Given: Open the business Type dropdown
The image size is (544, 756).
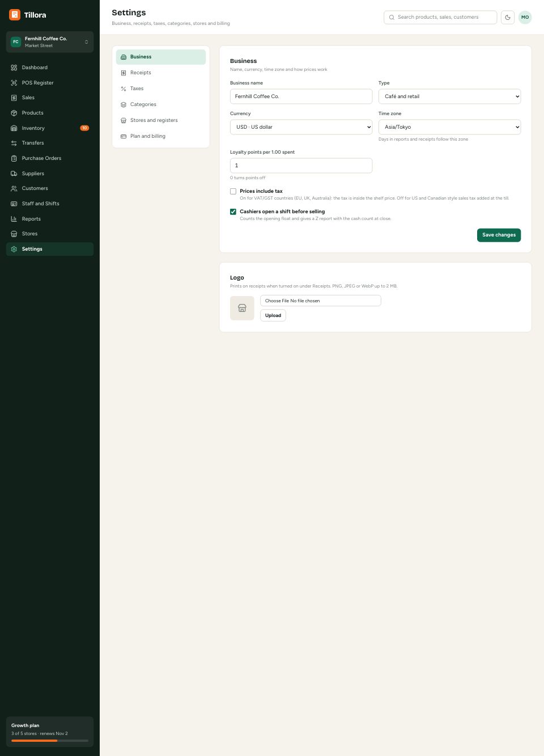Looking at the screenshot, I should [449, 96].
